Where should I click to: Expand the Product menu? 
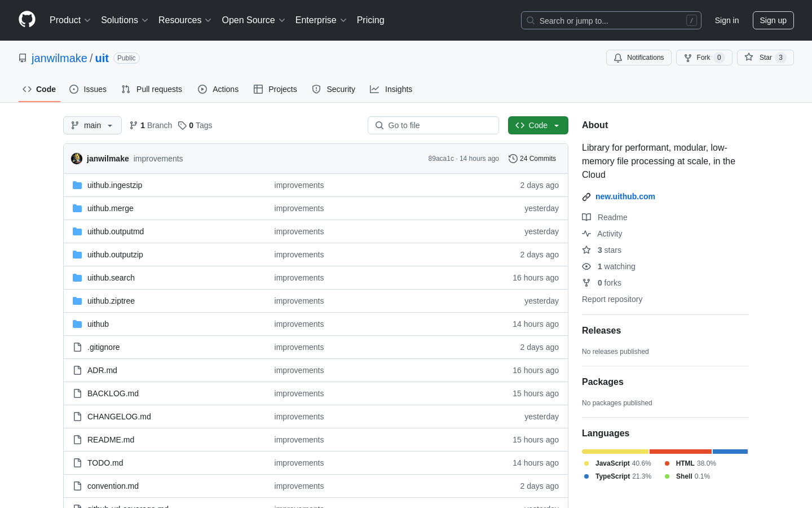(x=70, y=20)
